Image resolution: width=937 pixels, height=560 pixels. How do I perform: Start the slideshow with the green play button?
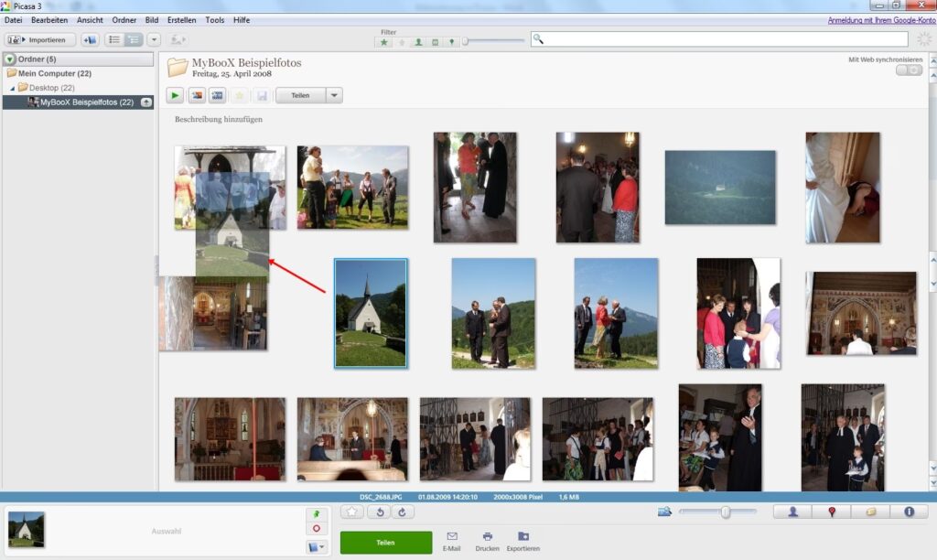pyautogui.click(x=175, y=95)
